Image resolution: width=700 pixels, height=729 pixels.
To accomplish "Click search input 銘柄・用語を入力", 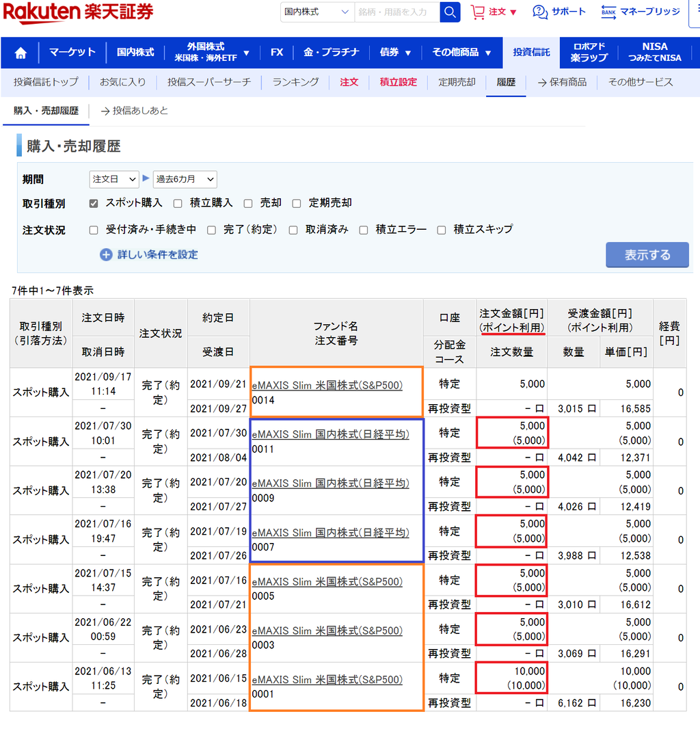I will click(397, 12).
